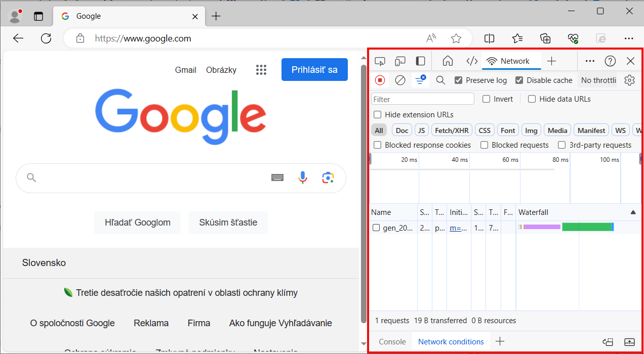Open DevTools help

[x=611, y=61]
